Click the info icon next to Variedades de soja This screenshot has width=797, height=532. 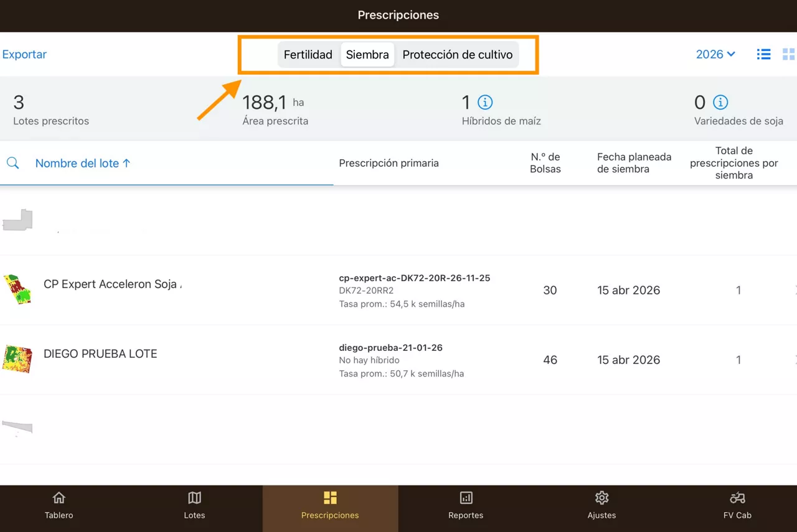click(720, 102)
